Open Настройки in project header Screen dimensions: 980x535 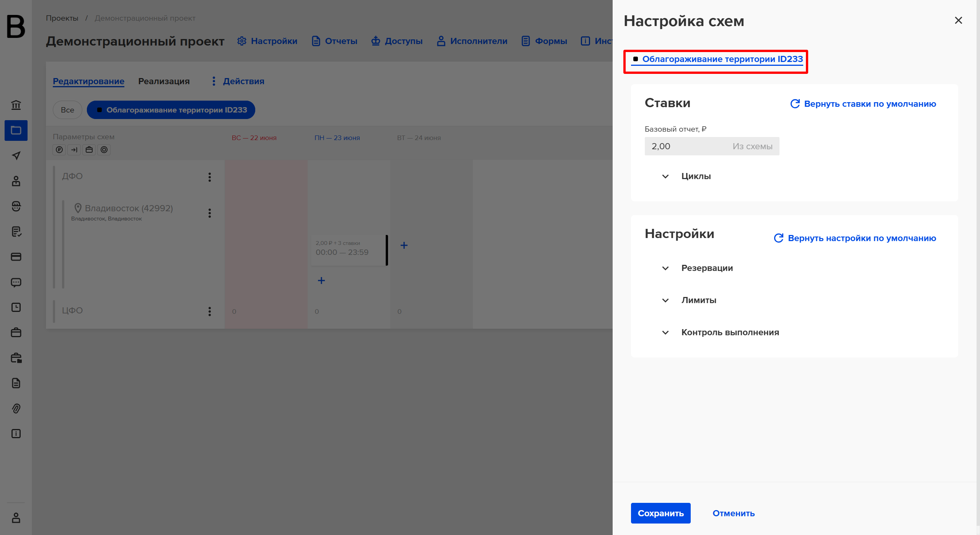point(267,41)
